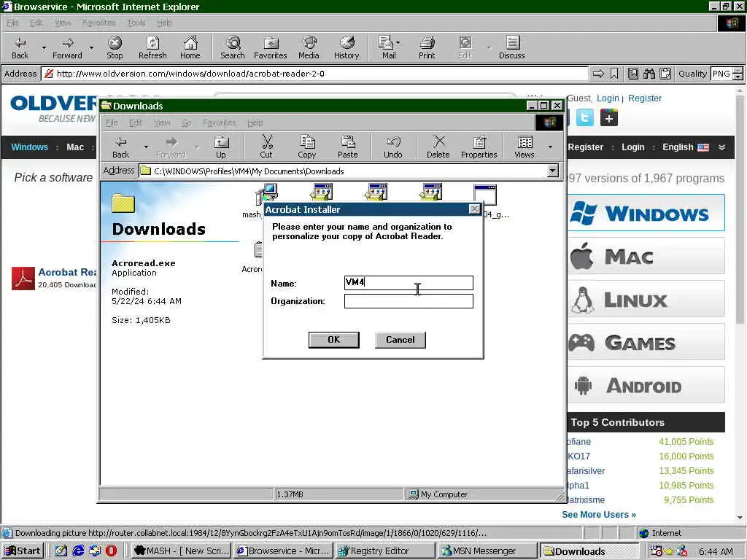The width and height of the screenshot is (747, 560).
Task: Click the Back arrow in Internet Explorer toolbar
Action: (x=20, y=47)
